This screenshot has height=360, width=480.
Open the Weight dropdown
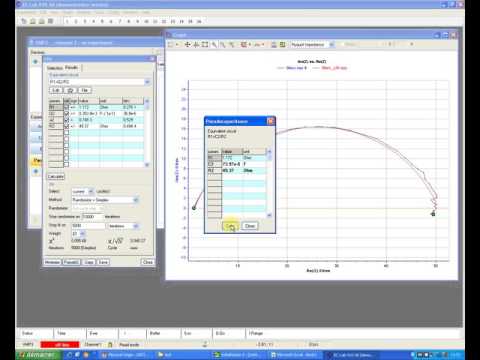[x=82, y=234]
